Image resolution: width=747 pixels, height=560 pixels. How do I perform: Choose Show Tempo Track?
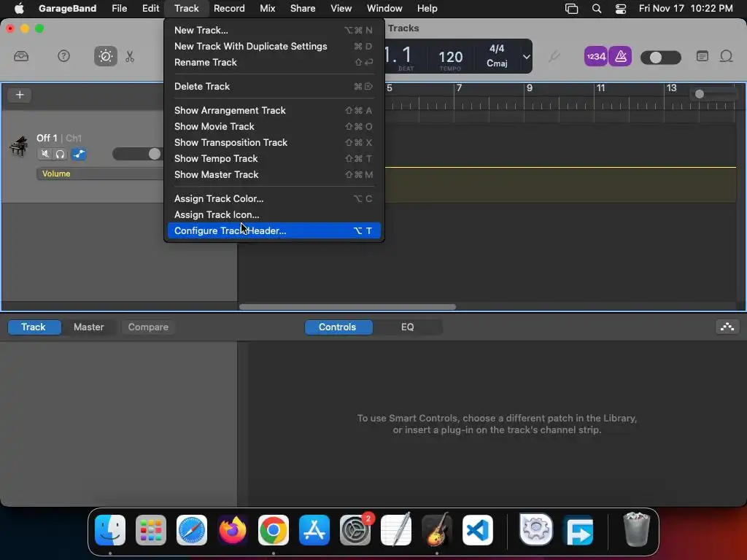(x=274, y=158)
